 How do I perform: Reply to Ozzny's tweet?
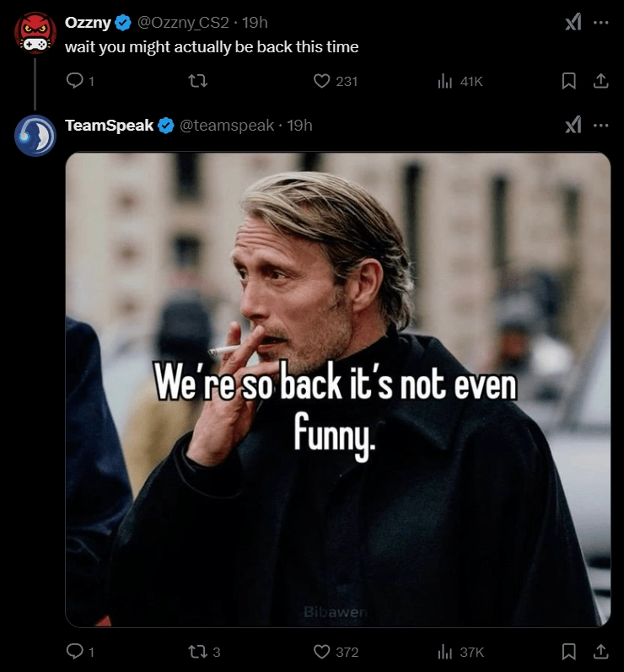(x=75, y=81)
